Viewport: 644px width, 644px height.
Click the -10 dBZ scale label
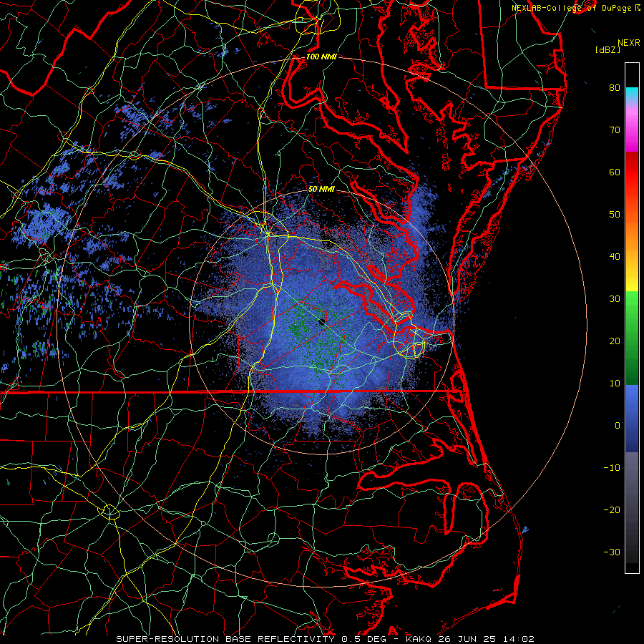(612, 468)
